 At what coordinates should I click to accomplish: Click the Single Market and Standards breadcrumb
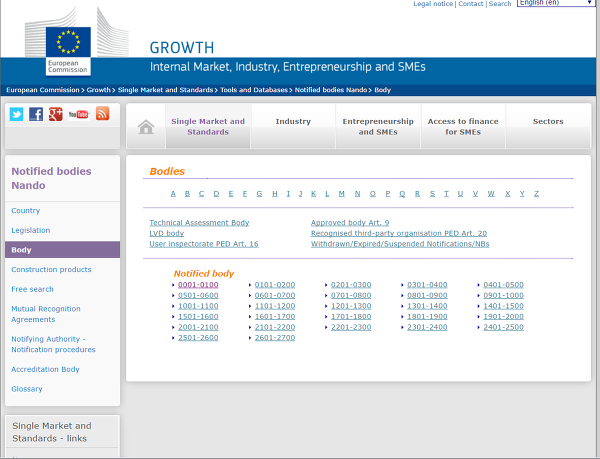tap(165, 90)
